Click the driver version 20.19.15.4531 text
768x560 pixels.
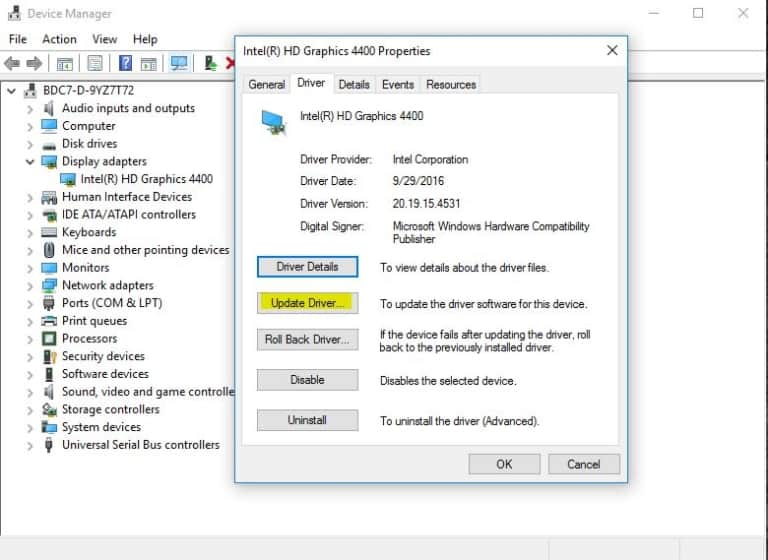pyautogui.click(x=426, y=204)
